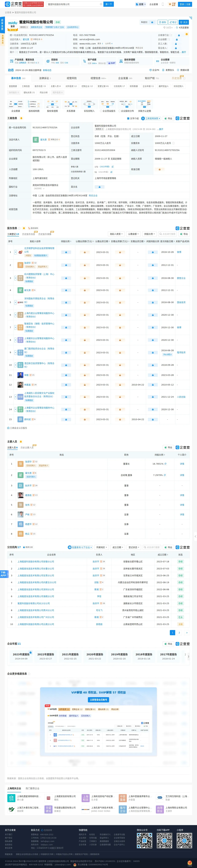Go to page 2 of branches
The width and height of the screenshot is (197, 868).
click(x=179, y=632)
